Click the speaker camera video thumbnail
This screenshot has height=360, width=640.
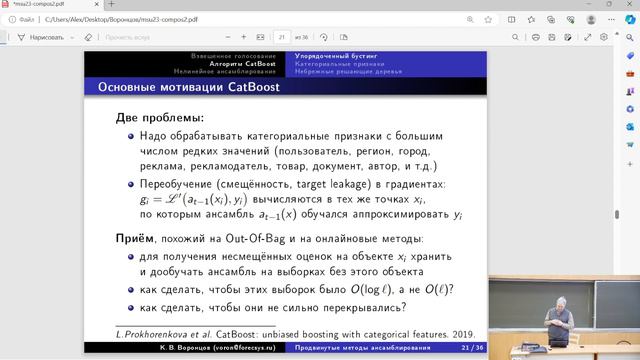point(564,318)
